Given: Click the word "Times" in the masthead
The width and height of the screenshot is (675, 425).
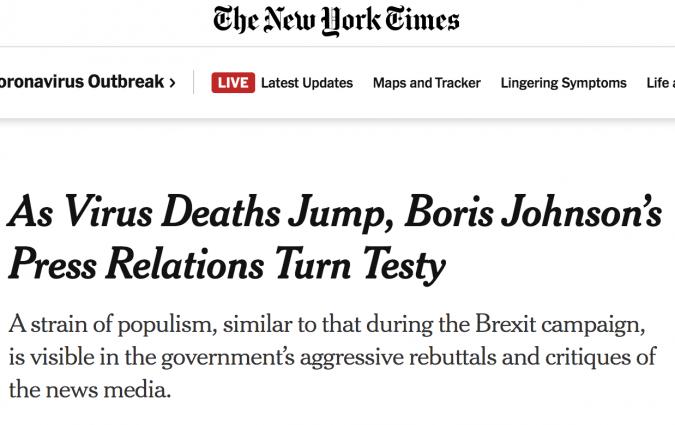Looking at the screenshot, I should (419, 21).
